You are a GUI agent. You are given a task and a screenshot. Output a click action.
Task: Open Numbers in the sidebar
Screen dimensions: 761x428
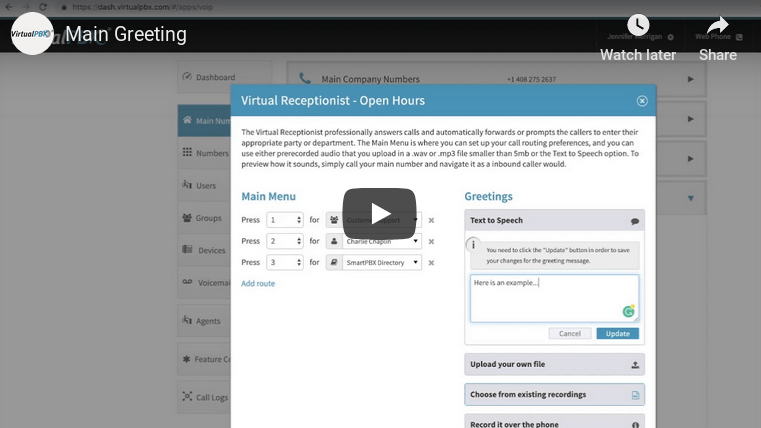(204, 153)
